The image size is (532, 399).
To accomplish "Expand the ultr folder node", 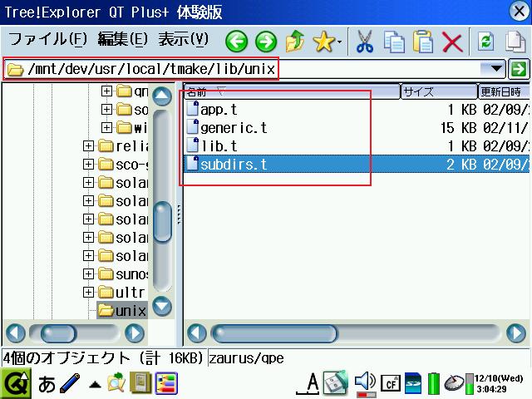I will point(88,292).
